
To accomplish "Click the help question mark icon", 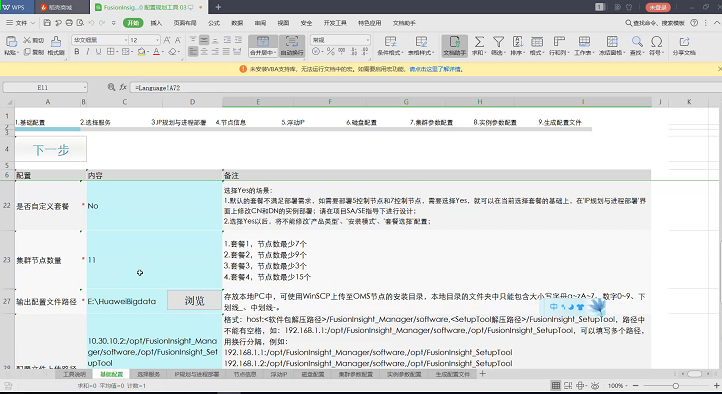I will [x=694, y=23].
